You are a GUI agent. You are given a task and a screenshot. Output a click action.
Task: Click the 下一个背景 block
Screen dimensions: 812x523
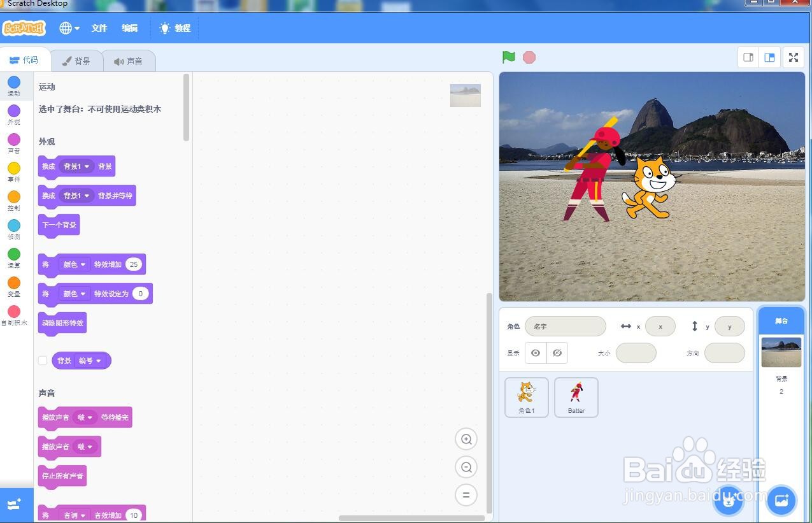(x=59, y=226)
